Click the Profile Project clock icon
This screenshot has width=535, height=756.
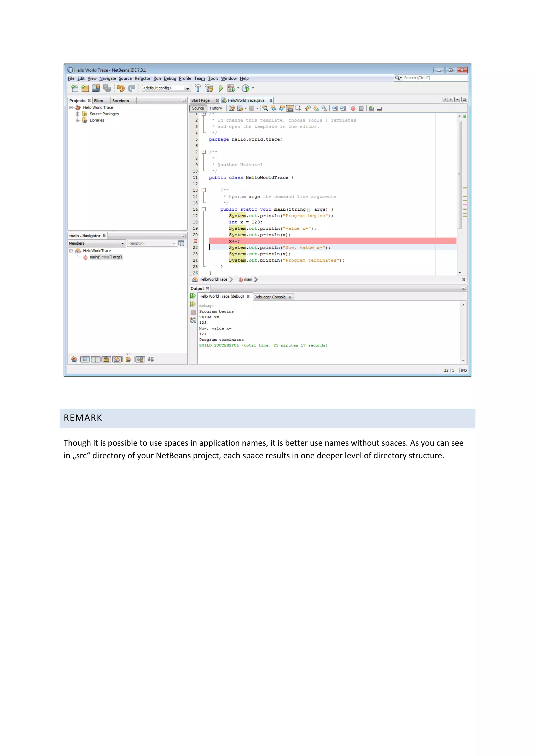coord(246,88)
